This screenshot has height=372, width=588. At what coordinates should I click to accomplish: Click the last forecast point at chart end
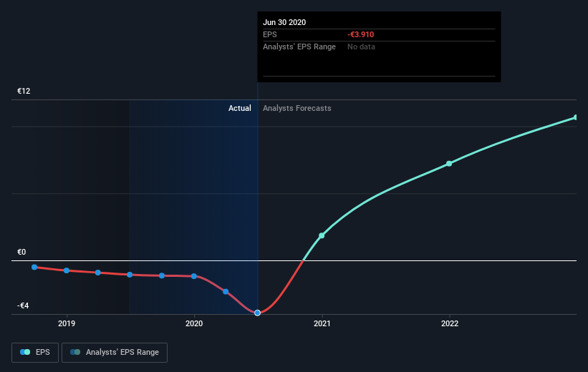pyautogui.click(x=576, y=117)
